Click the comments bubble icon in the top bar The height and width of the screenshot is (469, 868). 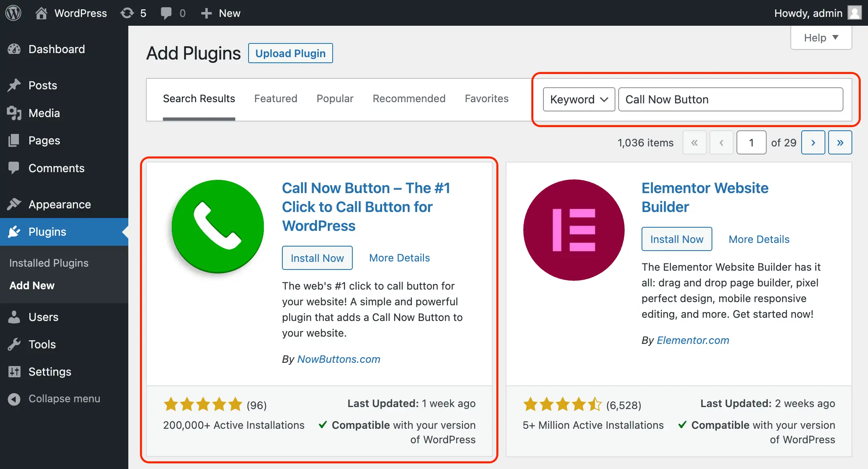click(167, 13)
